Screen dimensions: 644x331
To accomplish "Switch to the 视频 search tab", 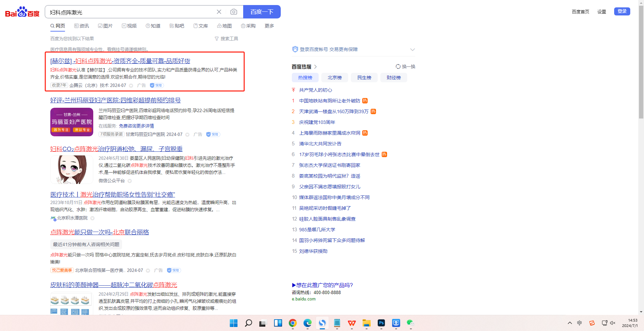I will pos(129,26).
